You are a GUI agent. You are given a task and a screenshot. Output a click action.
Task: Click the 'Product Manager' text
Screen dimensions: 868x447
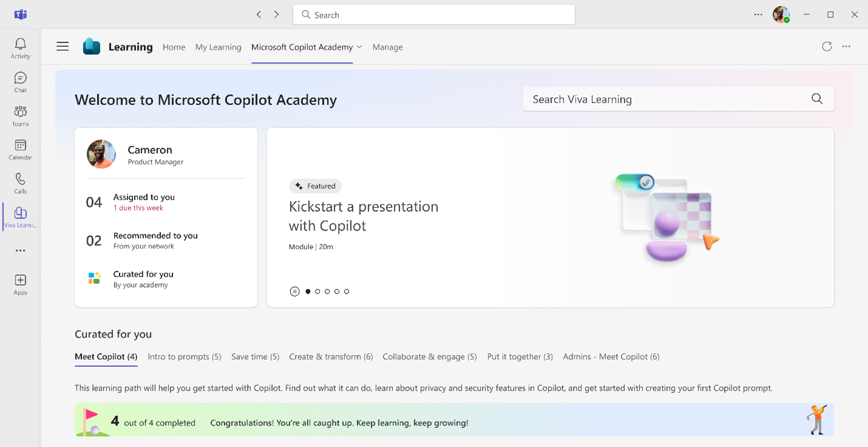point(155,162)
